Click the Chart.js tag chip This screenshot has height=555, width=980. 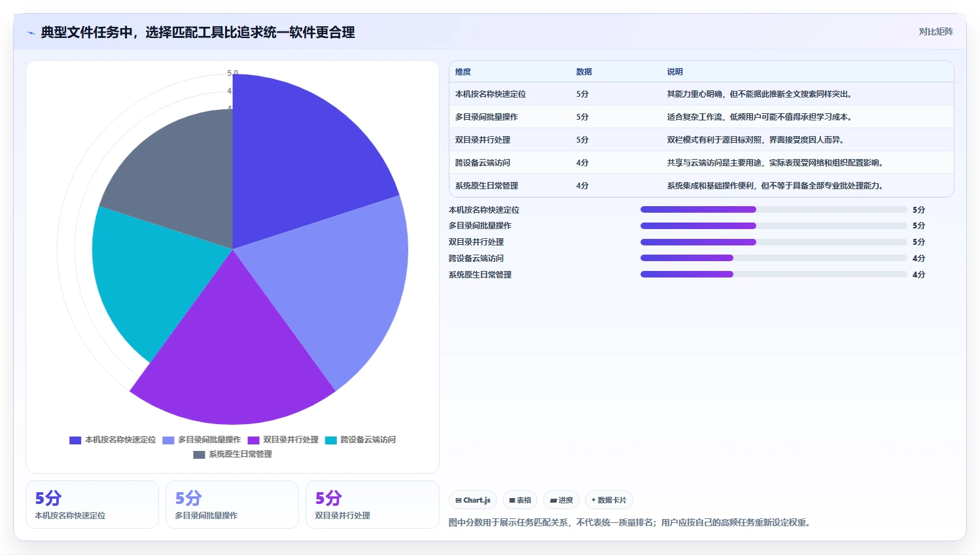pos(473,500)
